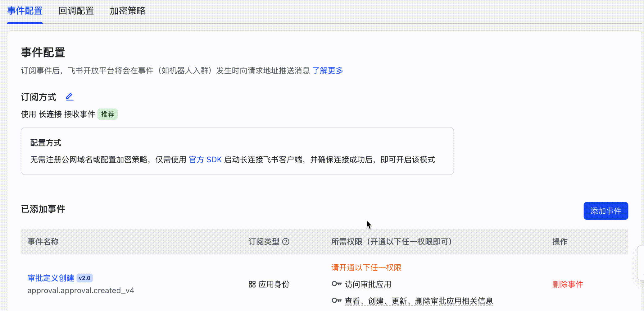Click the 访问审批应用 permission link
The height and width of the screenshot is (311, 644).
[x=368, y=284]
